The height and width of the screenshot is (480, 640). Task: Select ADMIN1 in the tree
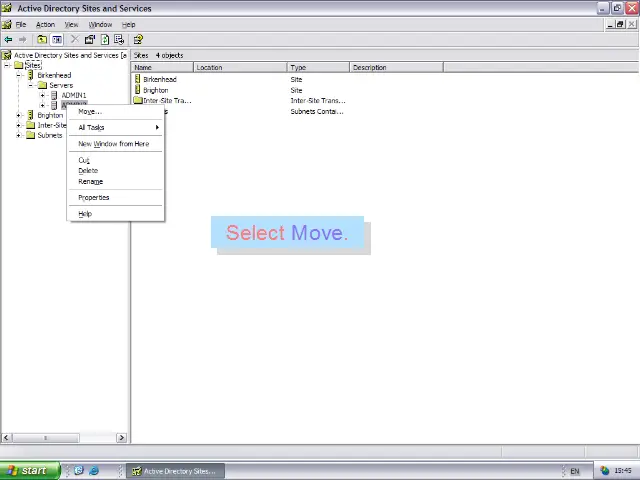coord(74,96)
